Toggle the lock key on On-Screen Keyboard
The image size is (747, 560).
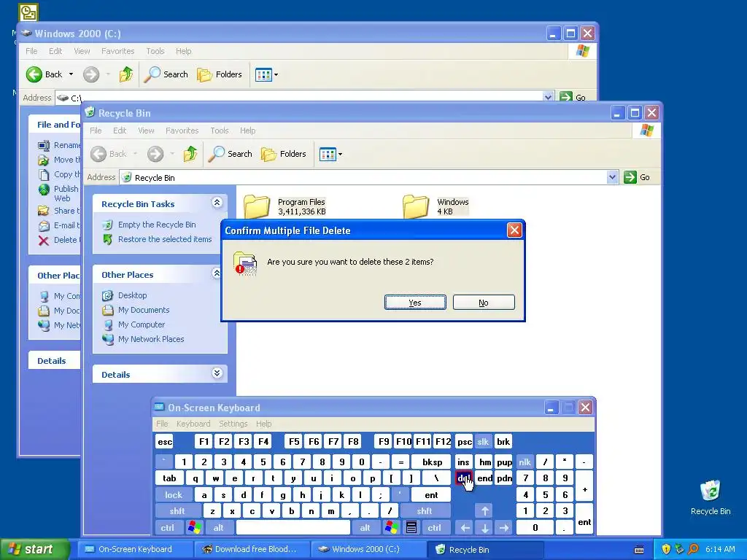coord(174,495)
